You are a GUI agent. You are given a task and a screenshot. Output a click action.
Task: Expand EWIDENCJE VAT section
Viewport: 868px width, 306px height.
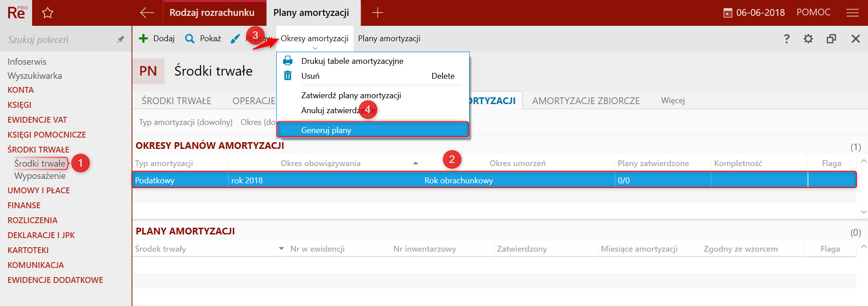(37, 120)
